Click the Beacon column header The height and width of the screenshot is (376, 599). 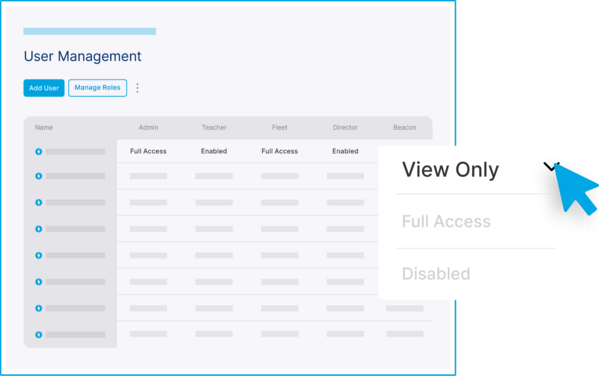pos(405,127)
